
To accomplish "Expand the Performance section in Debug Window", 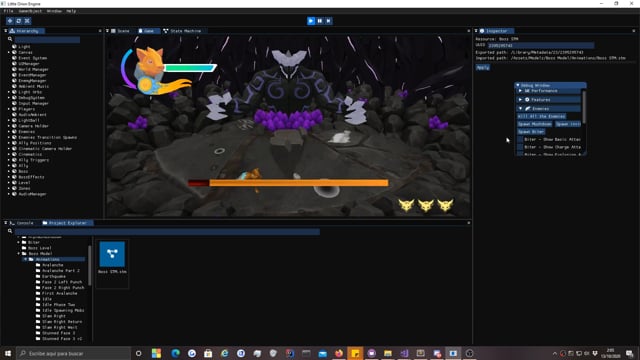I will point(520,91).
